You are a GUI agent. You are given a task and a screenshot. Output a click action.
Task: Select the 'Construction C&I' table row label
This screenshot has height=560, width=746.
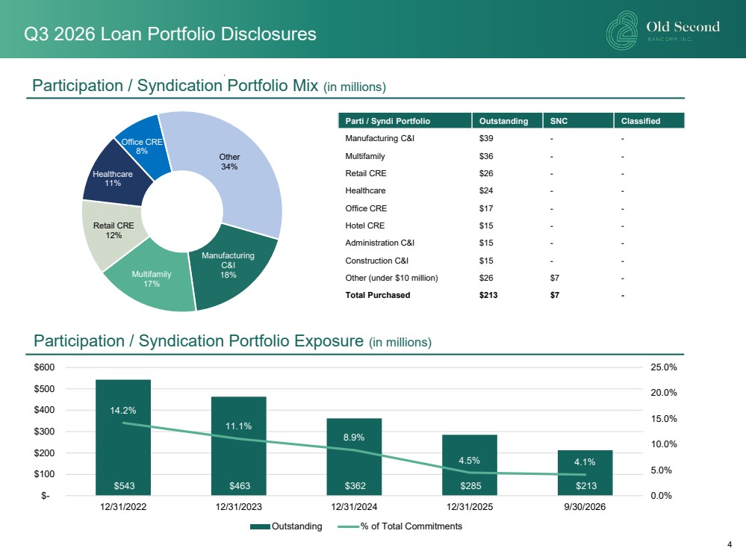tap(377, 261)
